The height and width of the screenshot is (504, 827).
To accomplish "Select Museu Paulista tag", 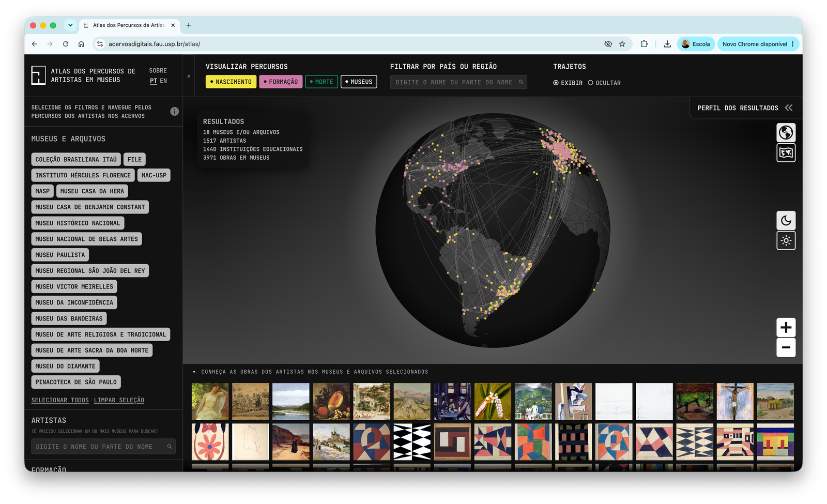I will point(60,255).
